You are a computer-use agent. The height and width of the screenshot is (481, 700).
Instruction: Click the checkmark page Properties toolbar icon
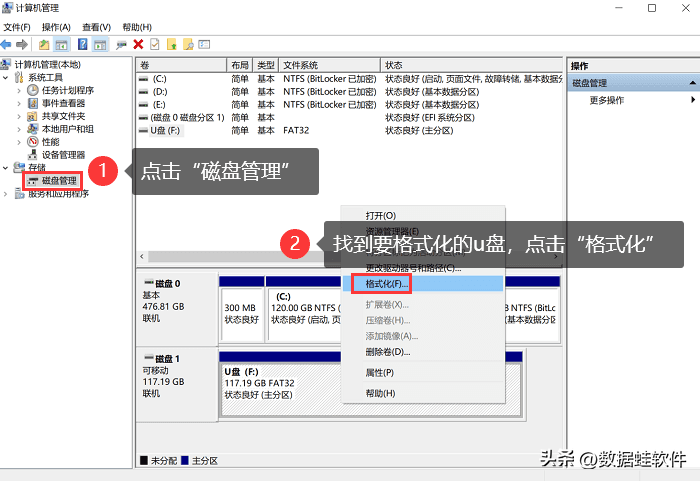[x=154, y=45]
